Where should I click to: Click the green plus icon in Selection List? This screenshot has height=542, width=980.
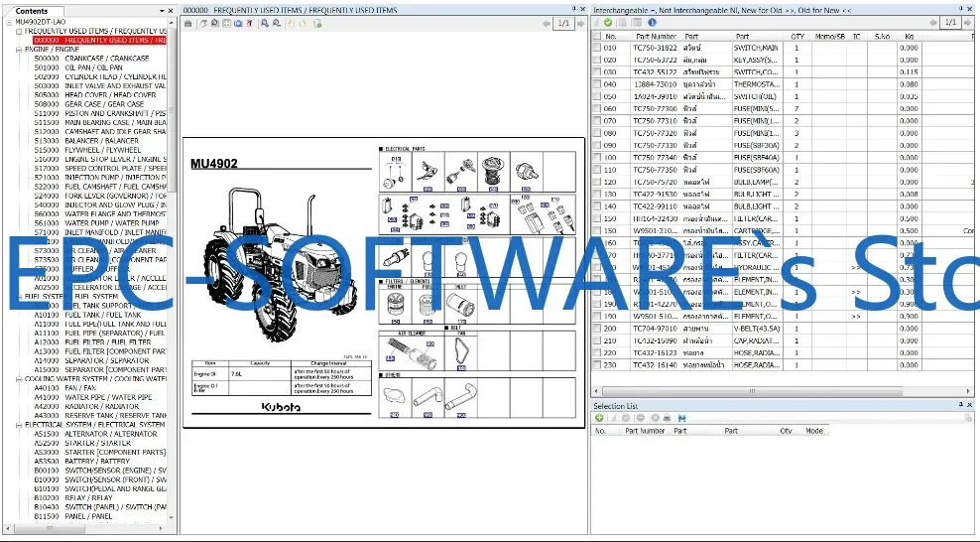(x=599, y=418)
